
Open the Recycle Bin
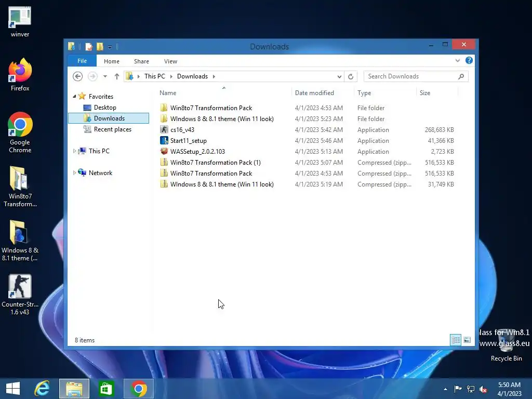click(506, 344)
